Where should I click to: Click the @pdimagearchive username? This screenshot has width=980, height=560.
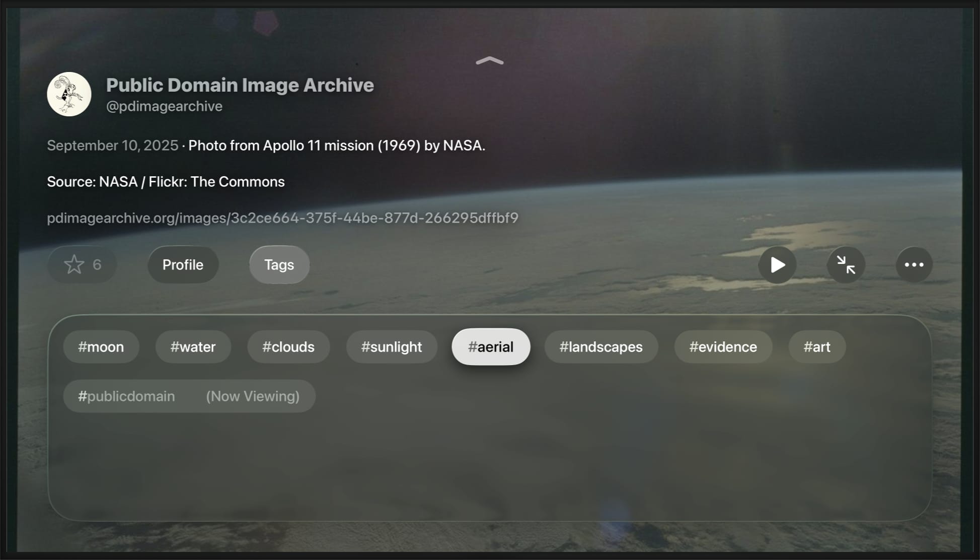coord(164,106)
